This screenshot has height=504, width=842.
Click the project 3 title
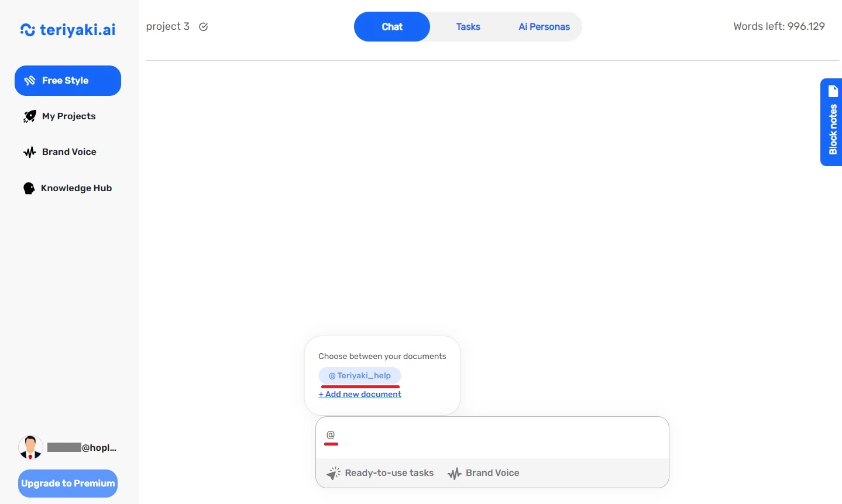[168, 26]
